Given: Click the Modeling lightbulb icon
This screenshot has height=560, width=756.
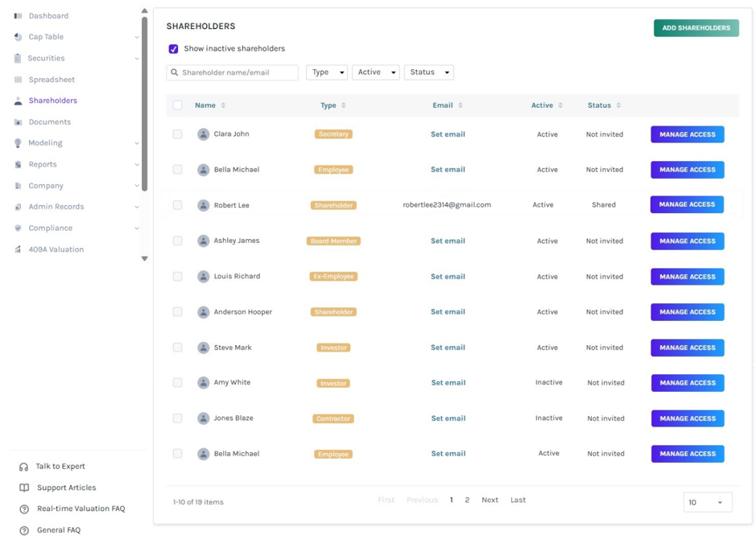Looking at the screenshot, I should 18,143.
